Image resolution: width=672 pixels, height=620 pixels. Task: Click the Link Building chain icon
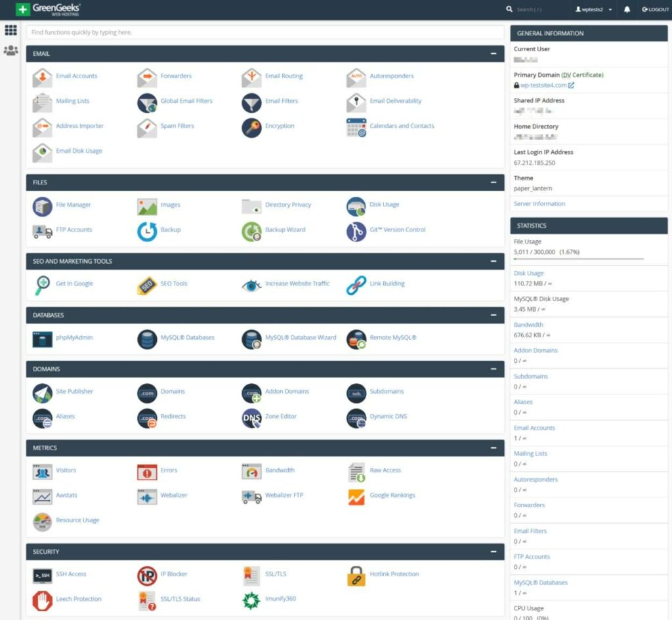coord(356,285)
